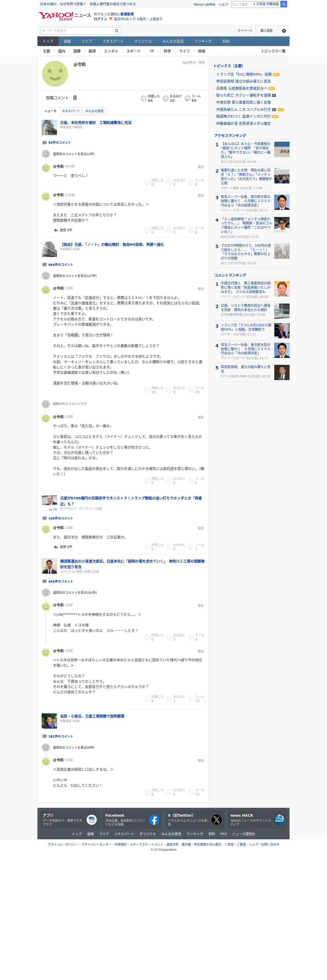
Task: Select 経済 category in sub navigation
Action: pos(92,51)
